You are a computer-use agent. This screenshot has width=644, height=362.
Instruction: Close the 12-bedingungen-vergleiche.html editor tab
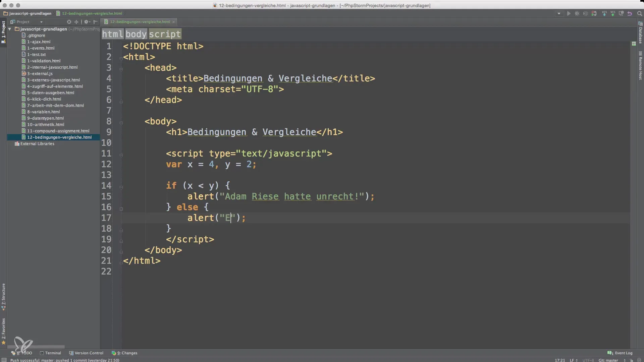(x=174, y=22)
